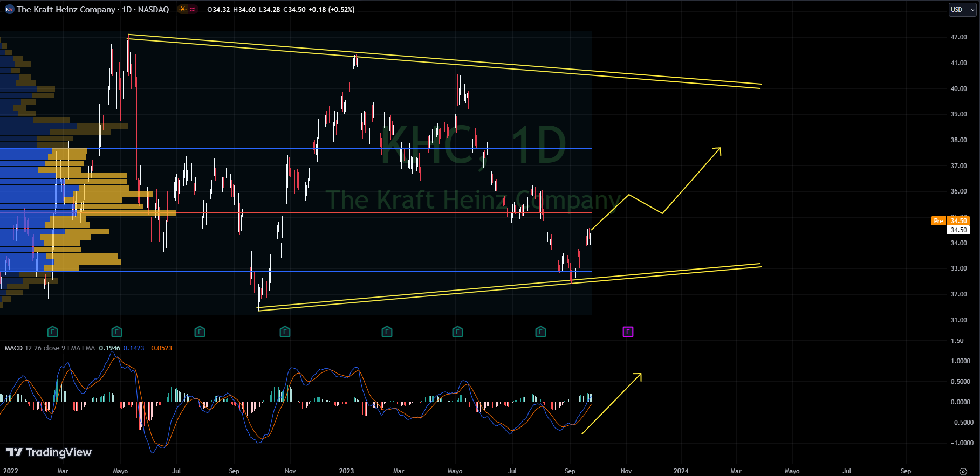Click the pink approximate-data indicator icon

[193, 9]
